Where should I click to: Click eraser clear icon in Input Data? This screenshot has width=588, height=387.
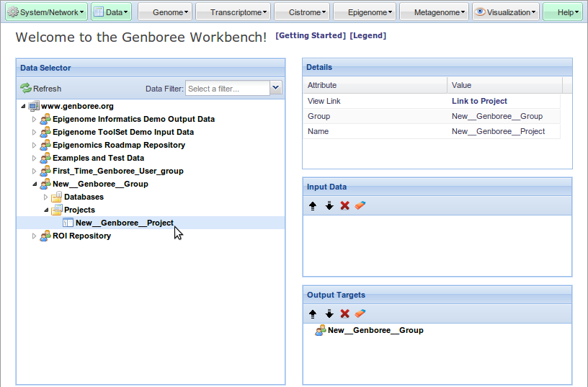pos(361,206)
